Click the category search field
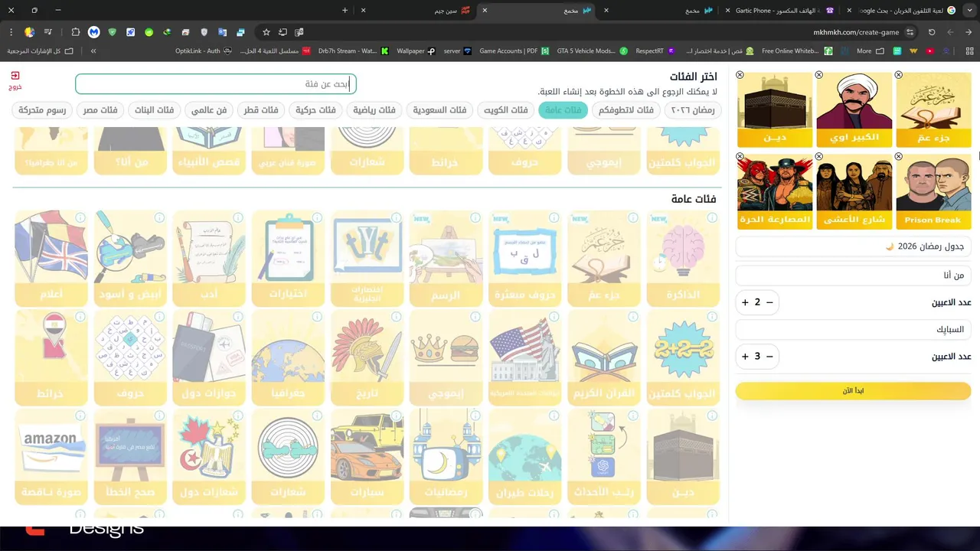The height and width of the screenshot is (551, 980). point(216,84)
